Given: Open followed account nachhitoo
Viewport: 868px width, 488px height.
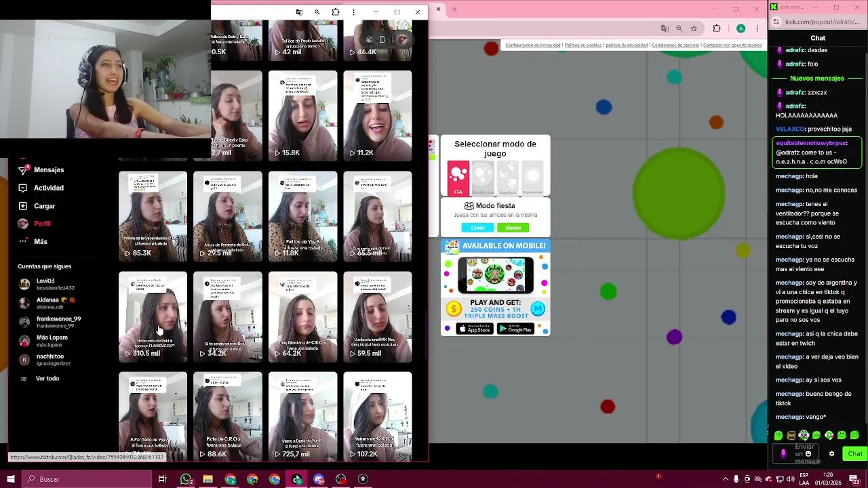Looking at the screenshot, I should (44, 359).
